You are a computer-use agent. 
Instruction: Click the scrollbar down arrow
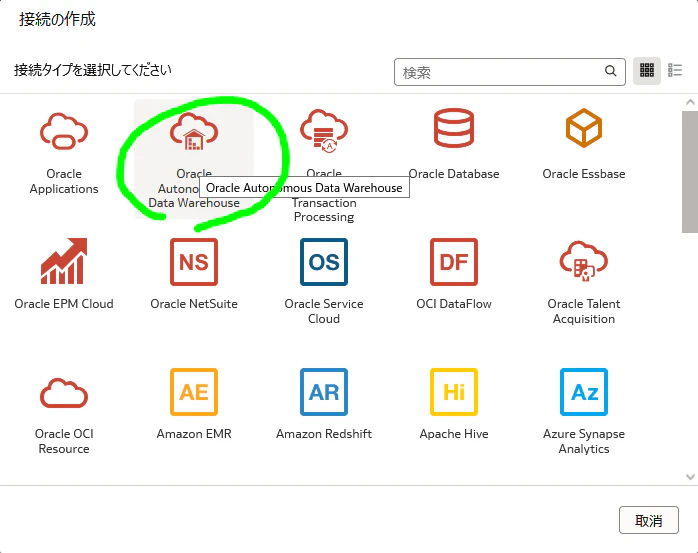(690, 477)
